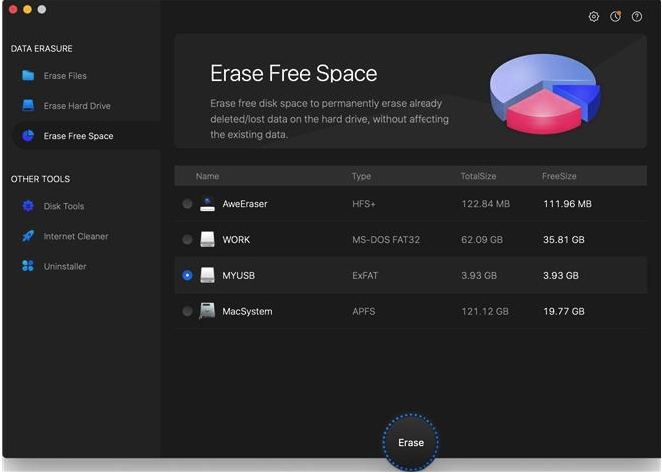Open the Erase Files section
The image size is (662, 473).
coord(65,76)
